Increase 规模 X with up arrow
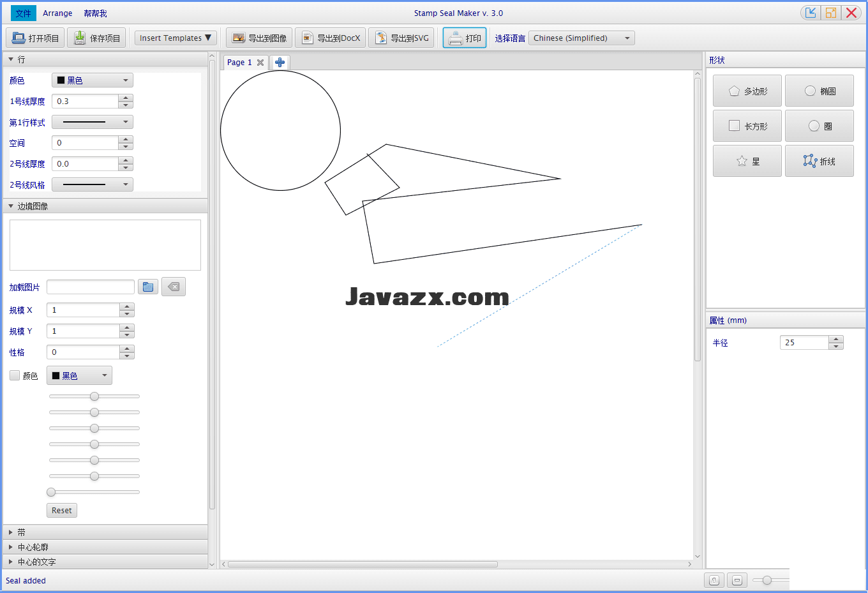 pos(127,306)
